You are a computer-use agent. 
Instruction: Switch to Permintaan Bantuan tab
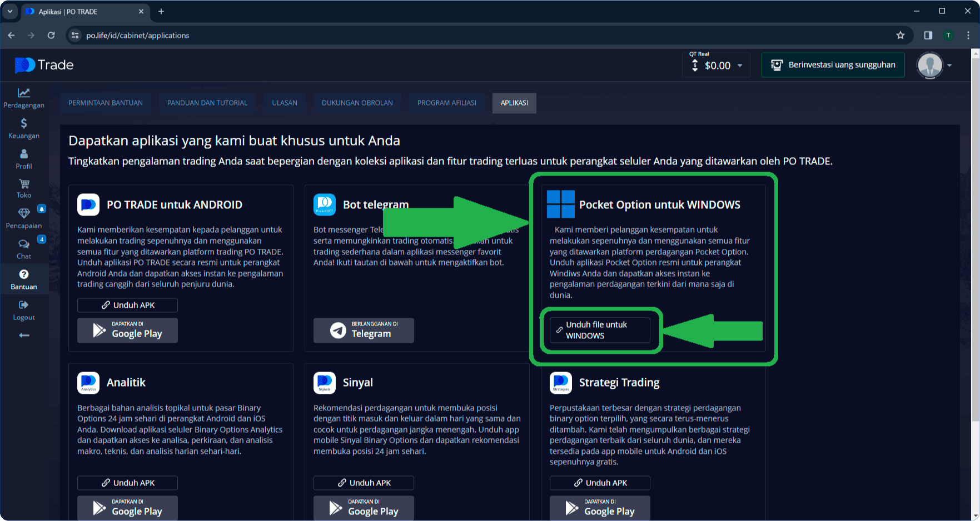coord(106,103)
